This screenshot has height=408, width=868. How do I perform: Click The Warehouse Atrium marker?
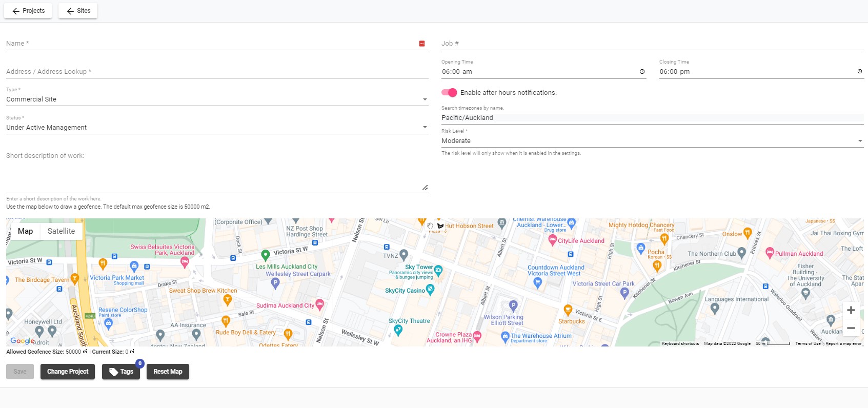click(x=504, y=337)
